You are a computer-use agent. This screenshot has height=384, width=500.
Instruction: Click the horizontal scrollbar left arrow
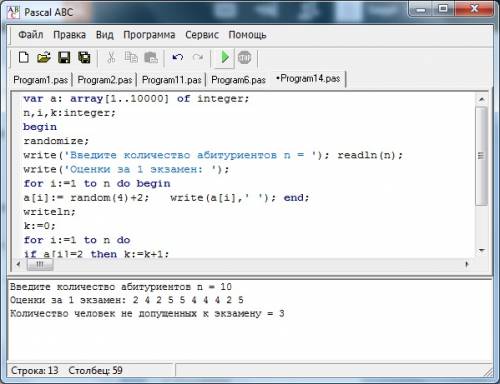[18, 265]
